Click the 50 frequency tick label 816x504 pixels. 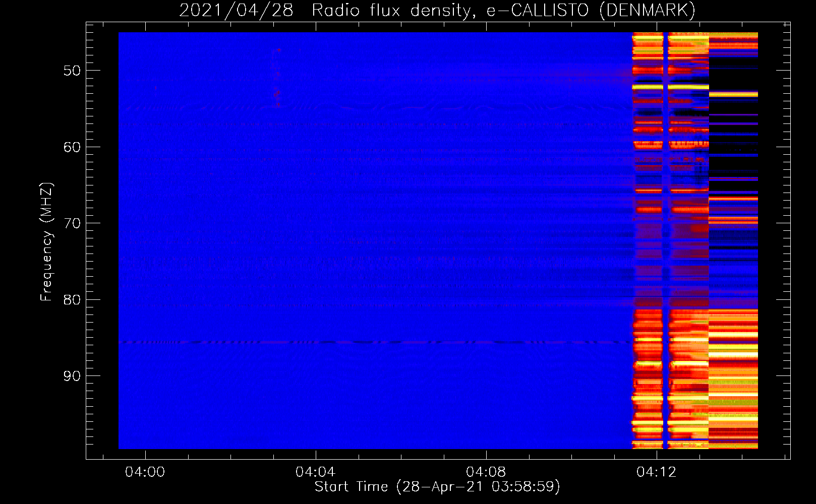tap(72, 71)
